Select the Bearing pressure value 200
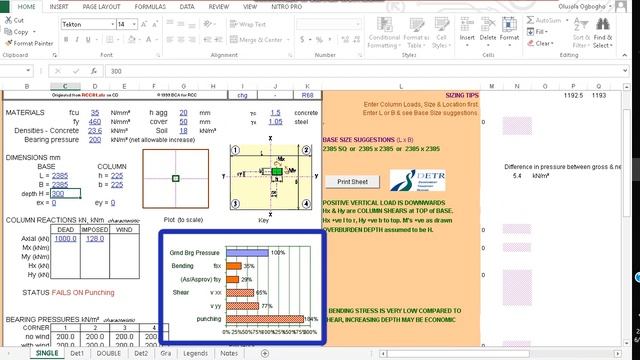 [x=95, y=139]
